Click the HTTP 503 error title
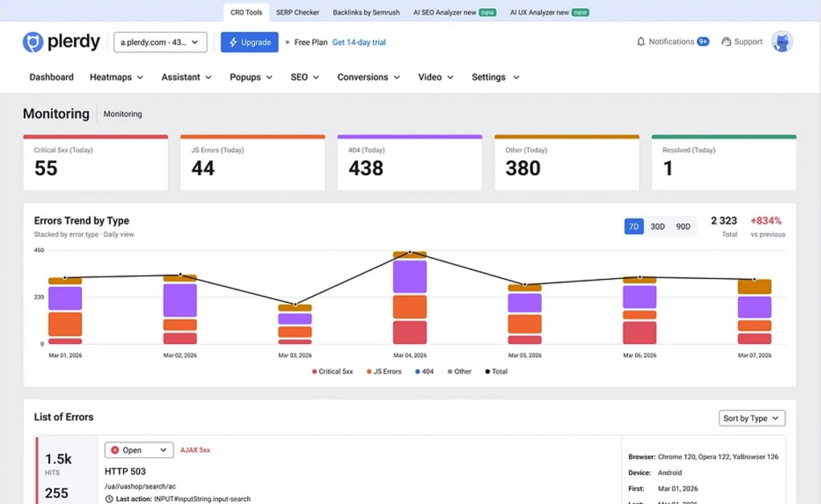Screen dimensions: 821x504 tap(125, 471)
